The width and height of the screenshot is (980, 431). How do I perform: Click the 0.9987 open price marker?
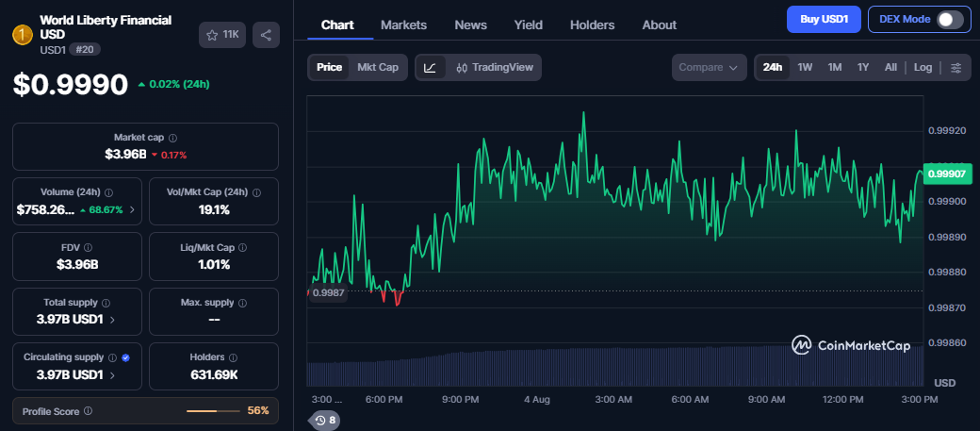[x=329, y=292]
